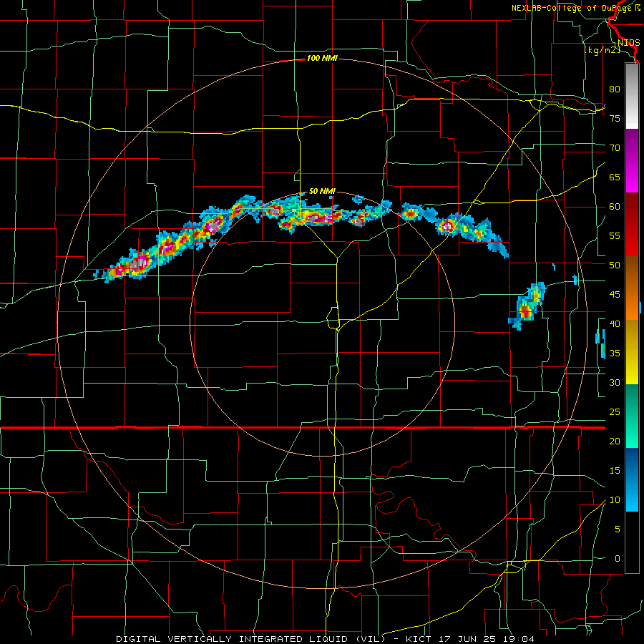Select the orange-brown segment of the VIL legend
This screenshot has width=644, height=644.
632,288
